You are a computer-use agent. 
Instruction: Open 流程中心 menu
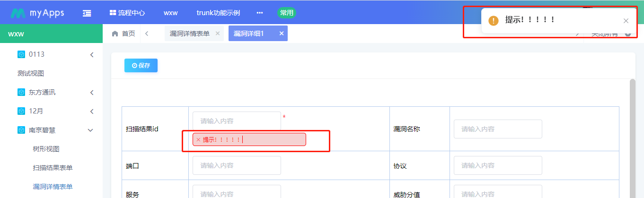tap(127, 13)
